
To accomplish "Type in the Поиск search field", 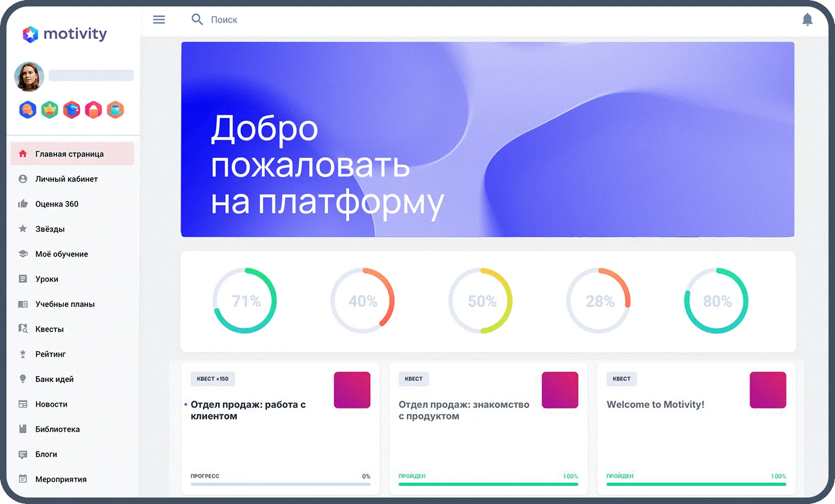I will coord(324,20).
